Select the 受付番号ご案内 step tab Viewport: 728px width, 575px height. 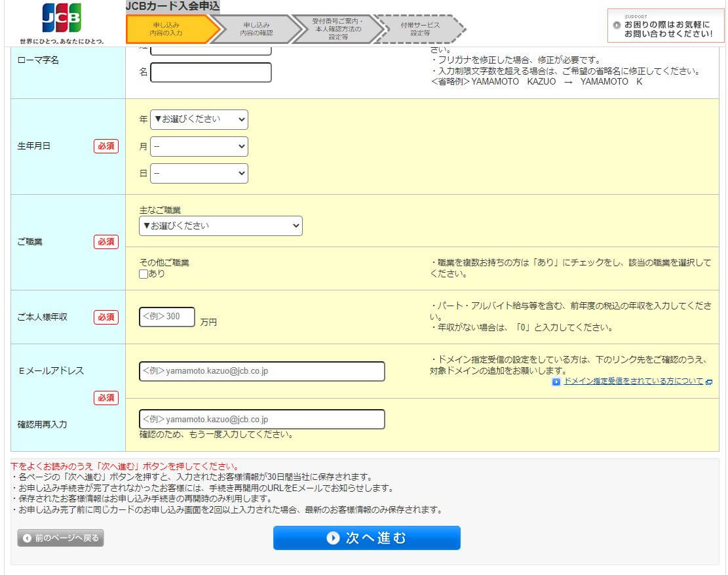[x=337, y=29]
